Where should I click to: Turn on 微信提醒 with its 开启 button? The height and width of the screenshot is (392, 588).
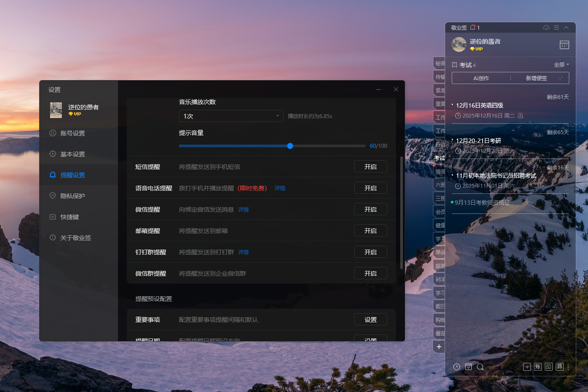tap(370, 210)
